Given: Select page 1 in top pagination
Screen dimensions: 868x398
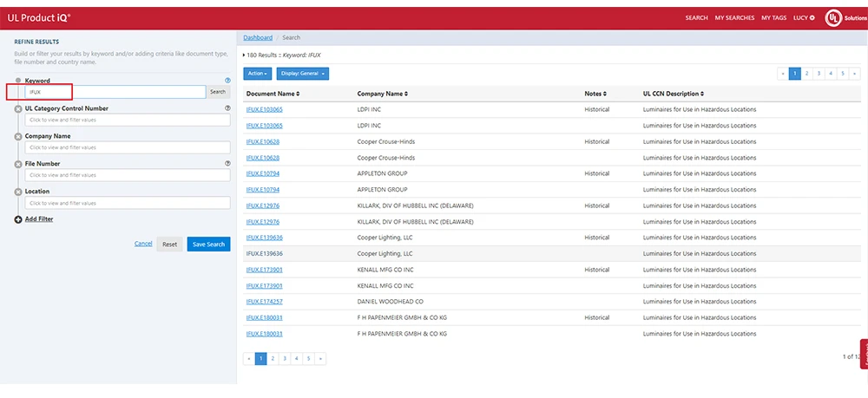Looking at the screenshot, I should [795, 74].
